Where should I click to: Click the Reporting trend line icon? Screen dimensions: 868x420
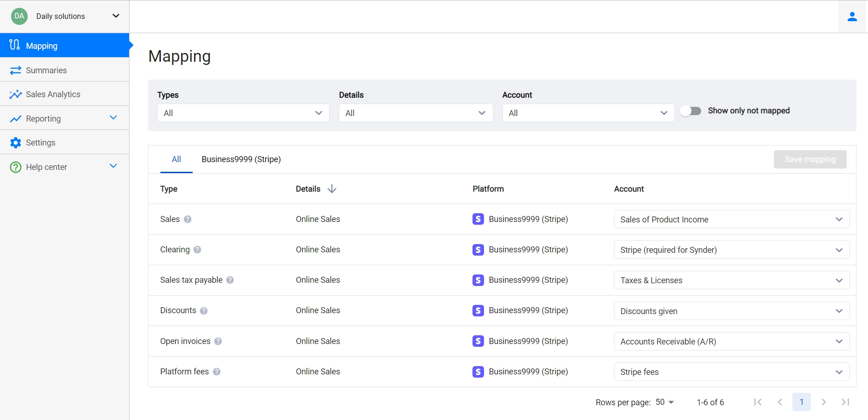point(15,119)
